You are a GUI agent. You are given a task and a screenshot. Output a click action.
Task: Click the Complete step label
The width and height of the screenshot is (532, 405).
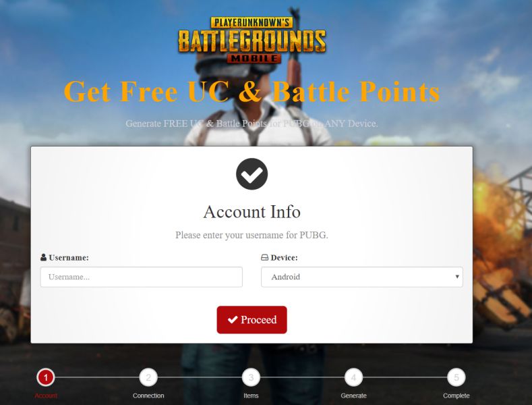[456, 396]
